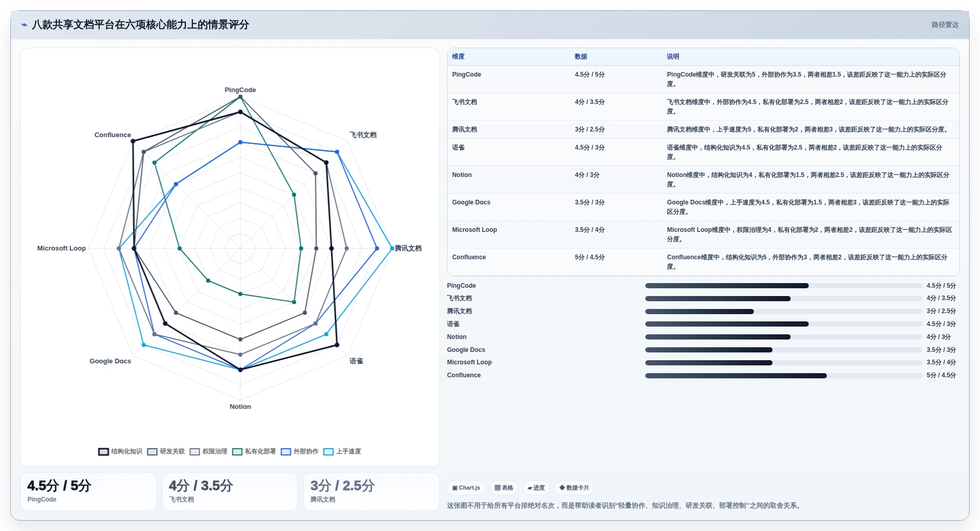This screenshot has height=531, width=980.
Task: Toggle the 研发关联 legend series
Action: click(166, 451)
